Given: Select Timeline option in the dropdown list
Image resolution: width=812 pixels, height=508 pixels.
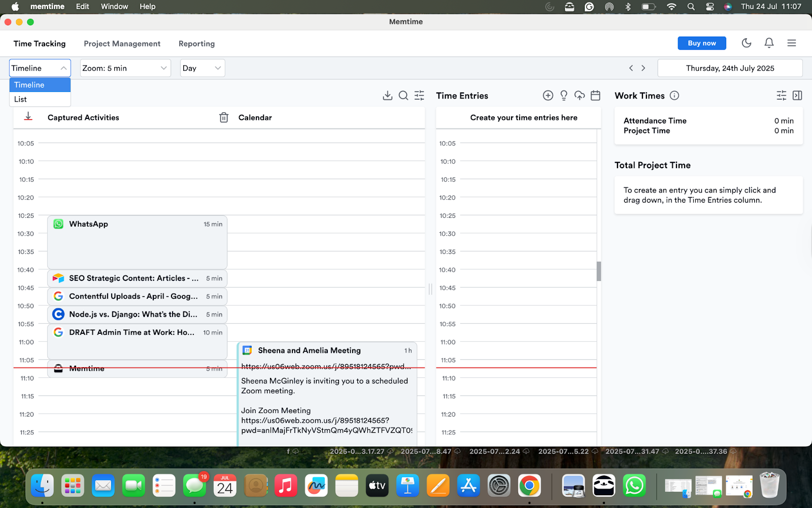Looking at the screenshot, I should (x=40, y=85).
